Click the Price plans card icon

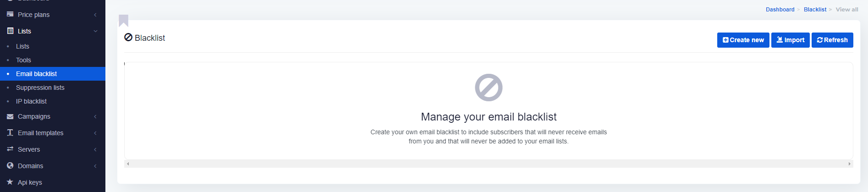(10, 14)
